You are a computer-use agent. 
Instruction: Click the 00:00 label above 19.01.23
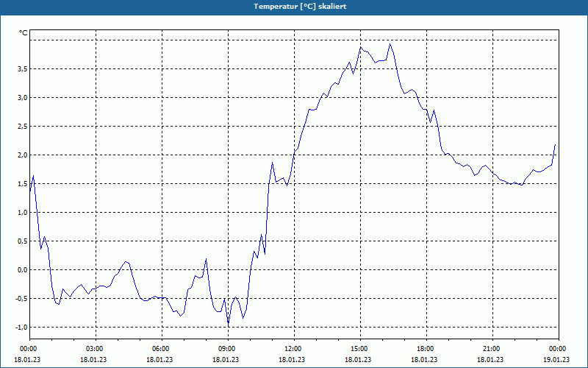click(558, 349)
